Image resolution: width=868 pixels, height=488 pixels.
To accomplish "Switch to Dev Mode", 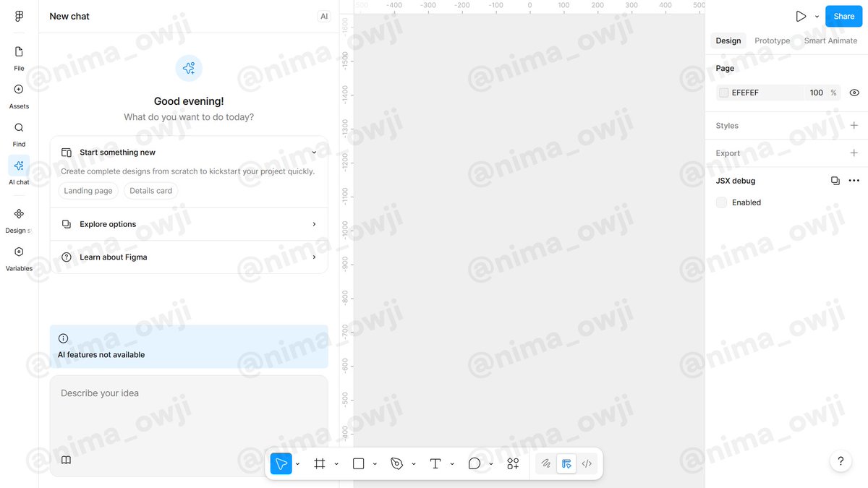I will click(x=587, y=463).
